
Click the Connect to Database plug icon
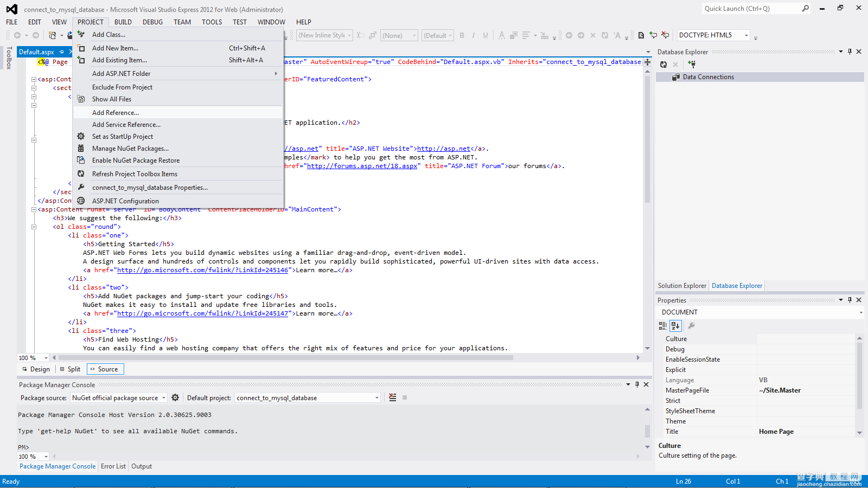[692, 65]
